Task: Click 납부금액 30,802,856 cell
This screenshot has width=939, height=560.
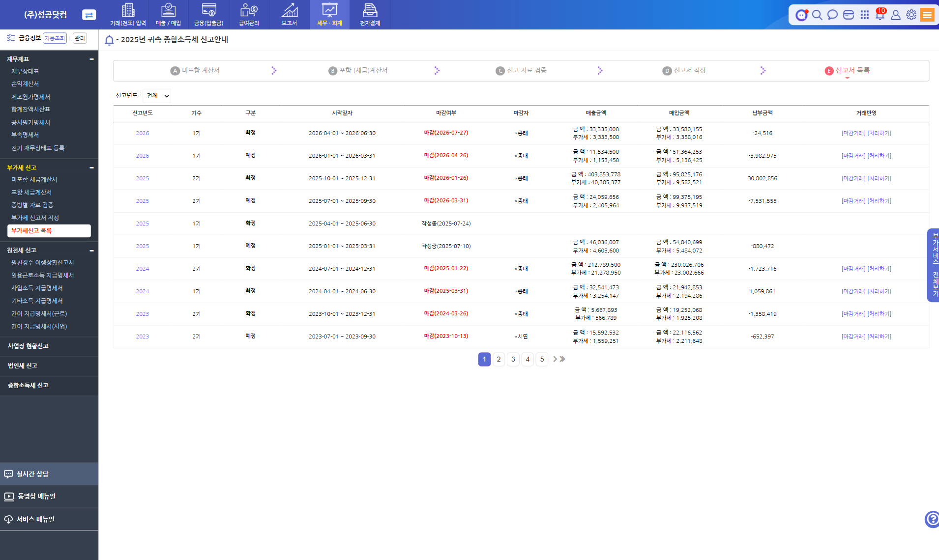Action: click(x=762, y=178)
